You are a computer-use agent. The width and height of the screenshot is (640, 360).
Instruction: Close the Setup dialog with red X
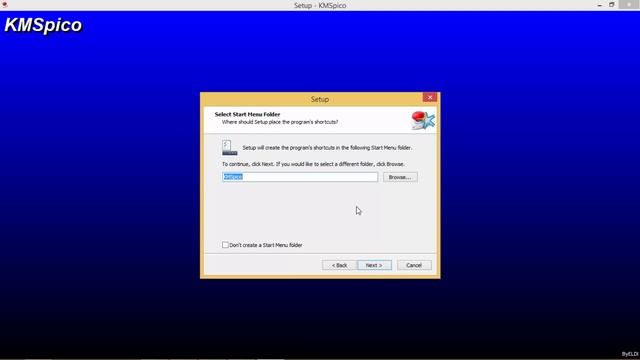430,98
